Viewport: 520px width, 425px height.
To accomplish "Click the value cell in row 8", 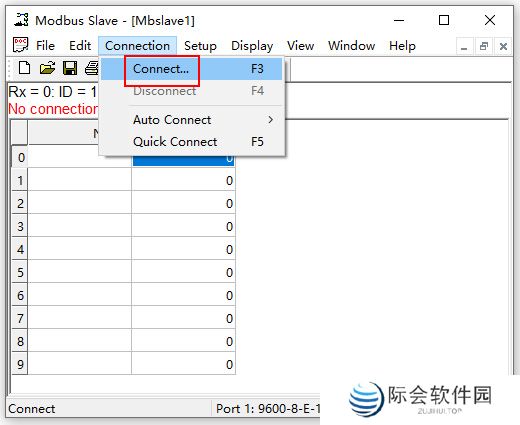I will coord(184,341).
